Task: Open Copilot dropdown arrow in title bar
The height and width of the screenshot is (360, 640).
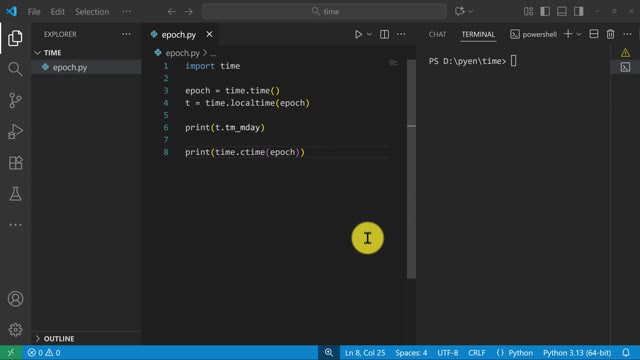Action: pyautogui.click(x=470, y=11)
